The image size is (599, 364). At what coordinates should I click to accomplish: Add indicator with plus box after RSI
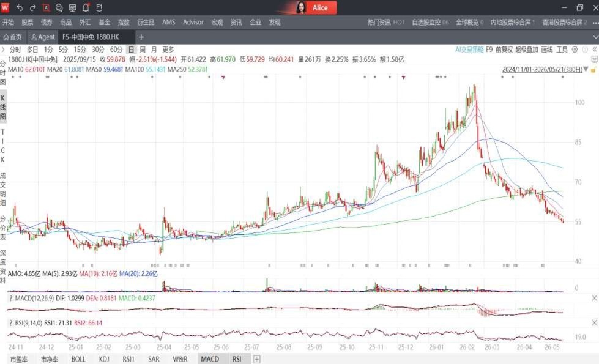click(x=257, y=359)
